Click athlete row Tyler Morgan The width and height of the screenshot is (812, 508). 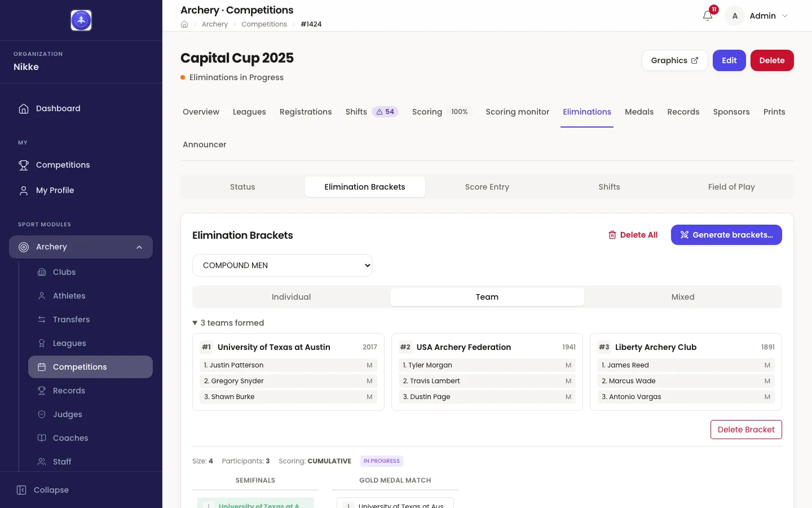487,365
